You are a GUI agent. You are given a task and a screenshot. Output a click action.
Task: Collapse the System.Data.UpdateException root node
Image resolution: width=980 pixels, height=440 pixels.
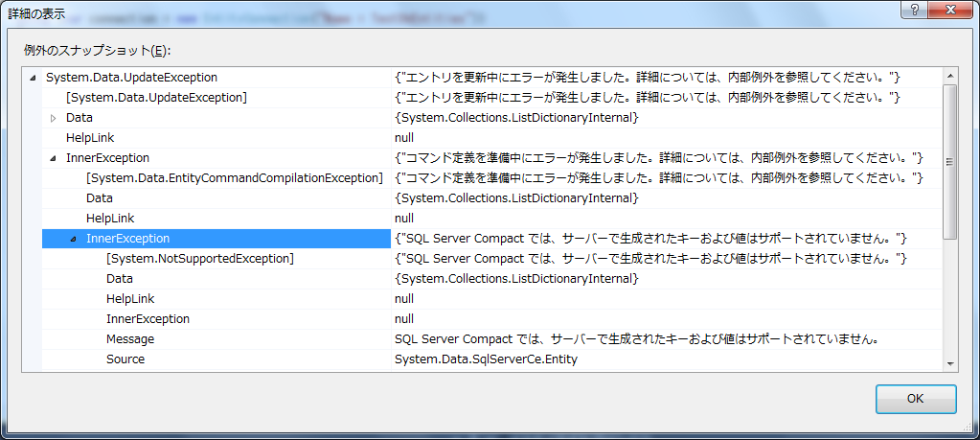33,78
